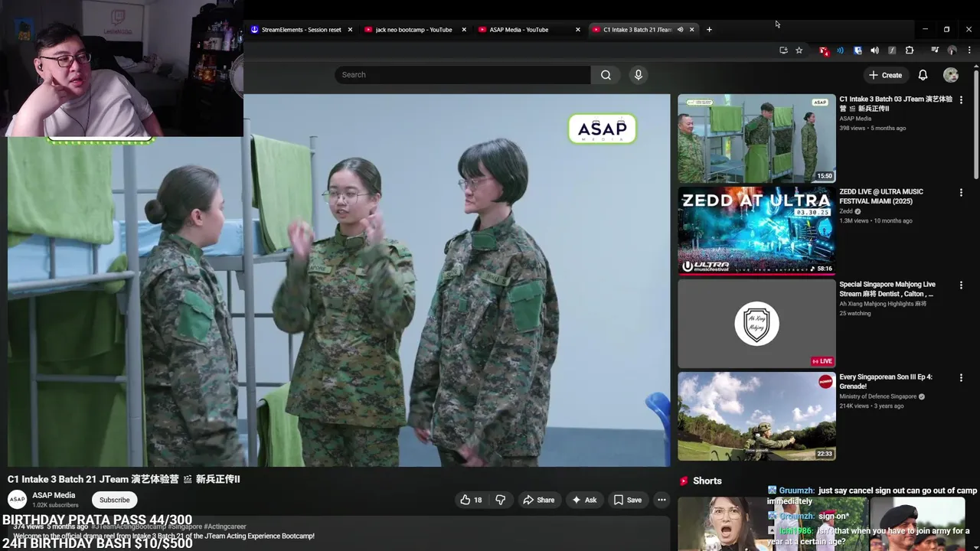
Task: Click the #JTeamActingBootcamp hashtag
Action: (x=129, y=527)
